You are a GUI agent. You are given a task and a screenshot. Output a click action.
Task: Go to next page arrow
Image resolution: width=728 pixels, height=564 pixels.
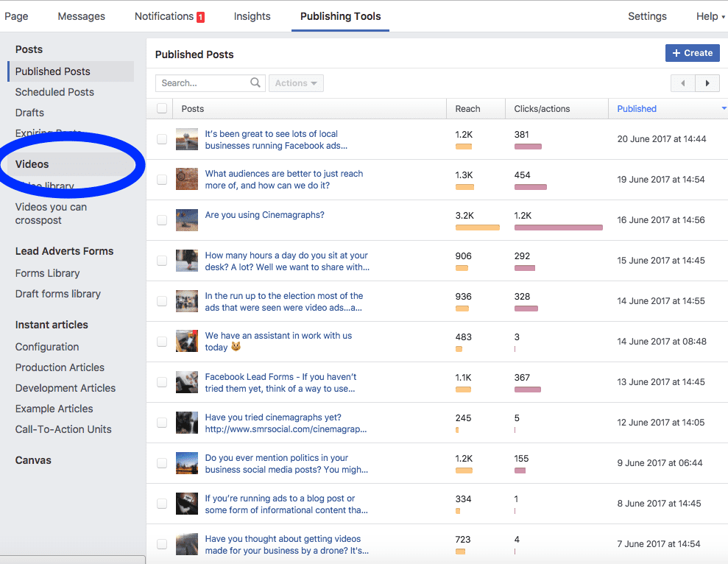pyautogui.click(x=707, y=83)
